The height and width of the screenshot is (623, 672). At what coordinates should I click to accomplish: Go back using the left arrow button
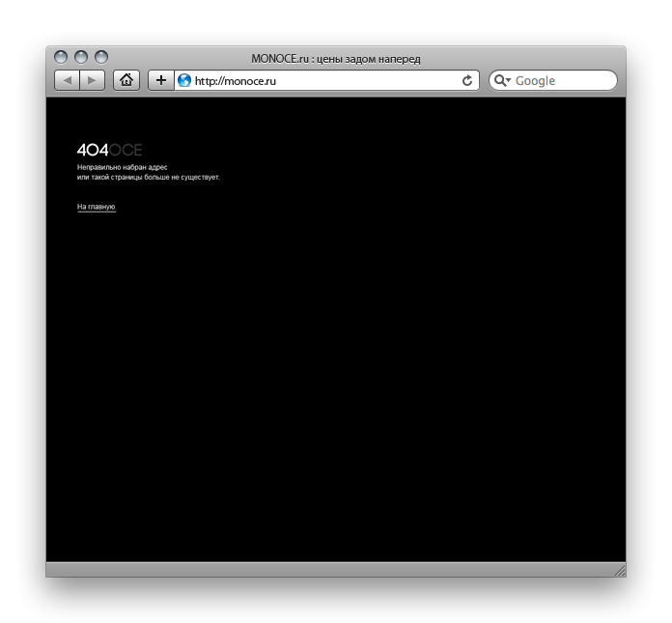(67, 80)
